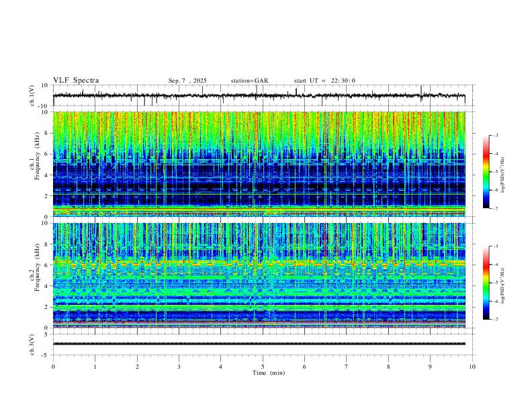Screen dimensions: 532x411
Task: Click the '8' kHz tick of ch.1 spectrogram
Action: tap(46, 133)
